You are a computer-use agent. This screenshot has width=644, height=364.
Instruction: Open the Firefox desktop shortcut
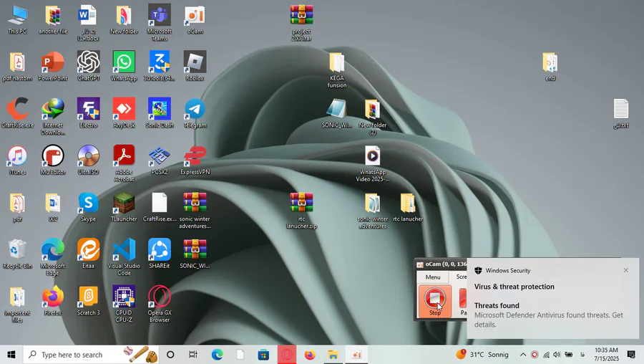[53, 301]
